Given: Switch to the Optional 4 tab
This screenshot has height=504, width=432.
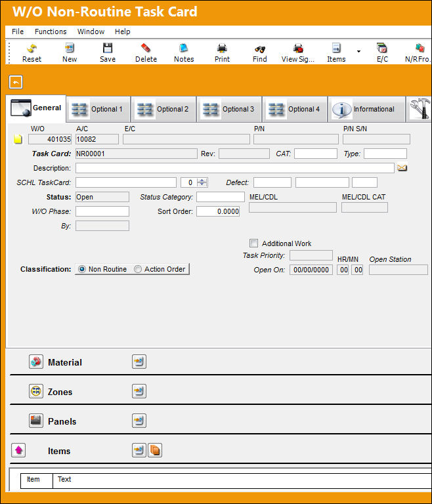Looking at the screenshot, I should [x=295, y=110].
